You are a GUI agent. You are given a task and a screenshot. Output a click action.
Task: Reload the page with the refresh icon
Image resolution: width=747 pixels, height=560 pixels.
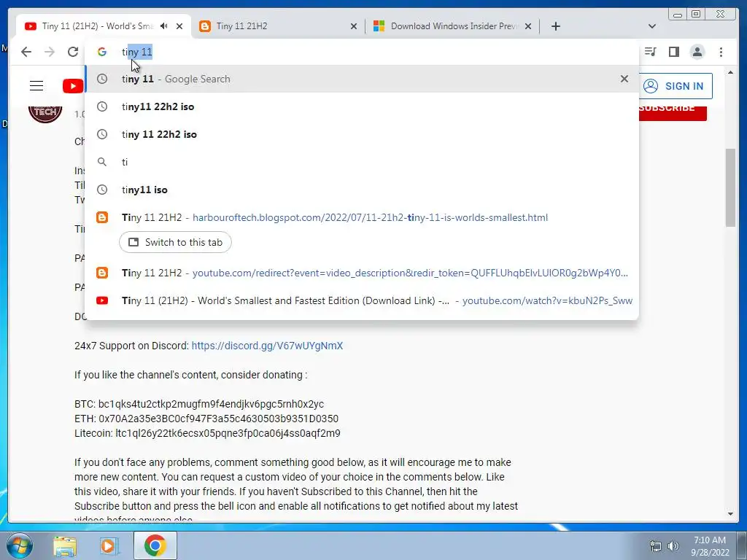pos(73,52)
